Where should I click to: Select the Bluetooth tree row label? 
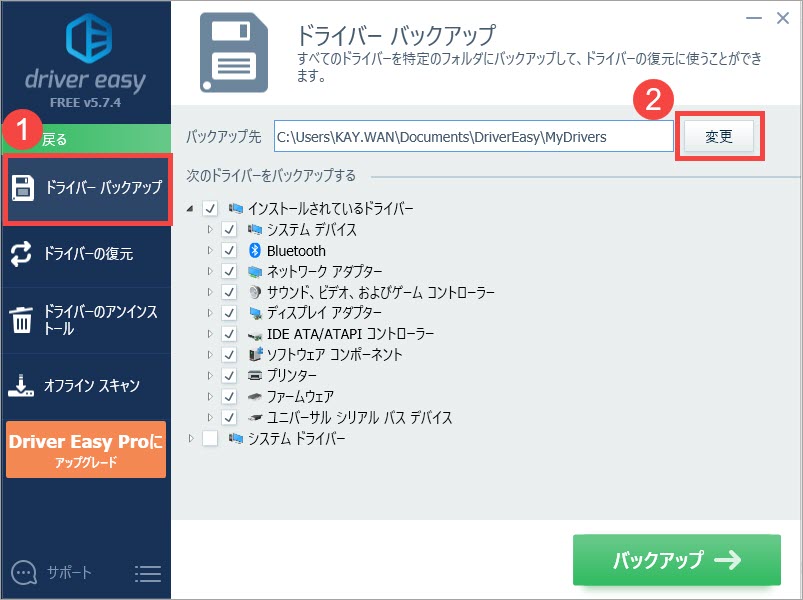[x=296, y=251]
